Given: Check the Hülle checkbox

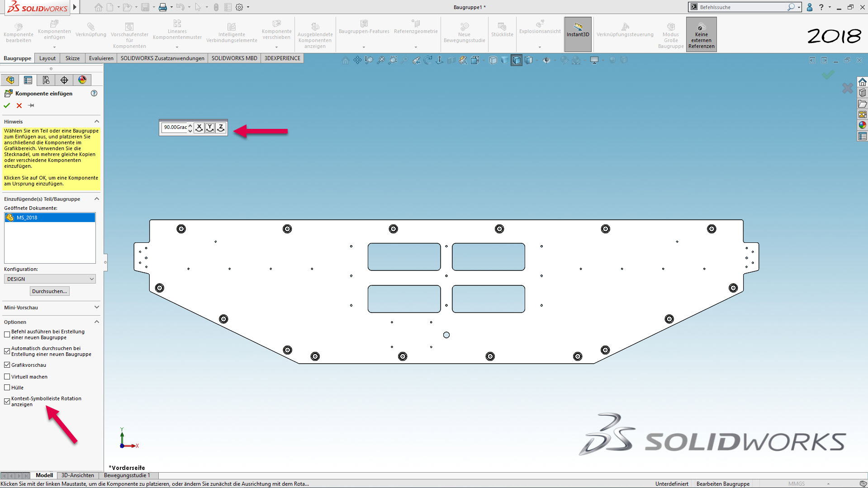Looking at the screenshot, I should (x=7, y=388).
